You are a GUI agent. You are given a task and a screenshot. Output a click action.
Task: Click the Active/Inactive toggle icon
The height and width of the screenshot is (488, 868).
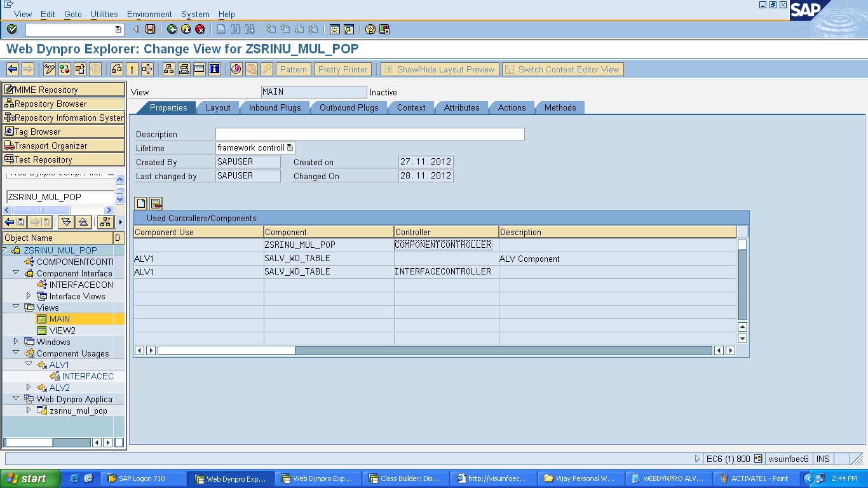click(x=65, y=69)
